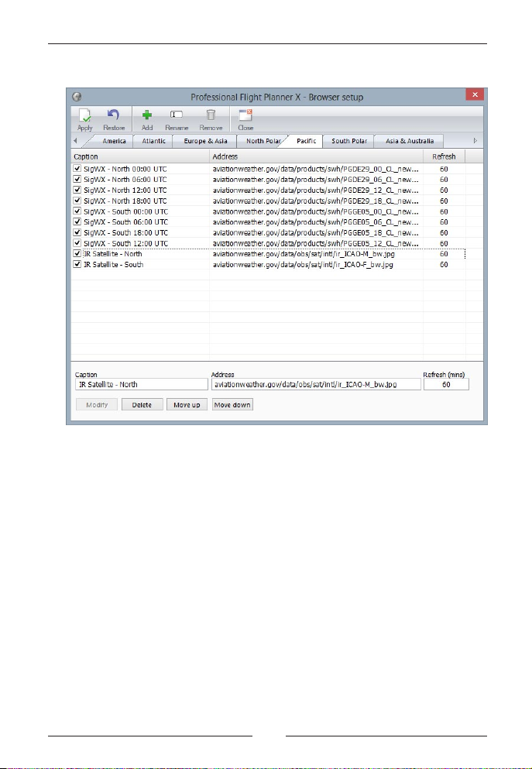Sort by Refresh column header

[444, 156]
